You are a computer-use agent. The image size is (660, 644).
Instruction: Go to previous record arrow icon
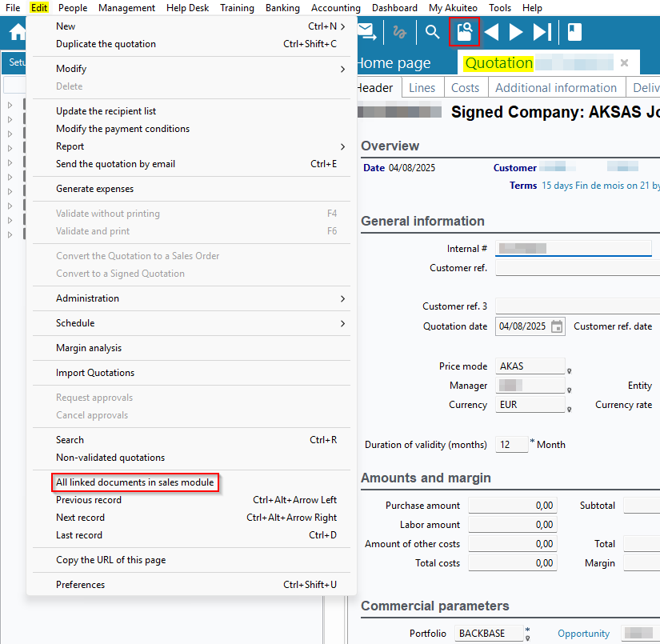coord(491,32)
